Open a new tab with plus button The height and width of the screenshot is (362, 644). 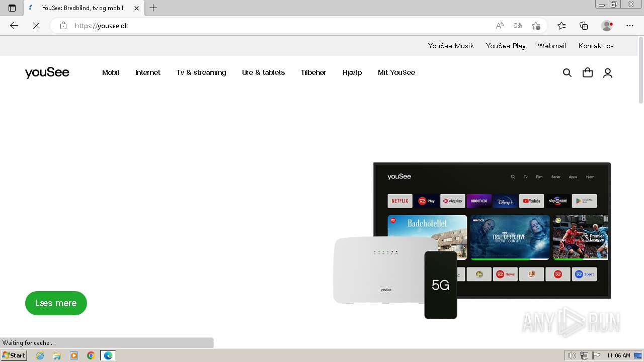coord(153,8)
